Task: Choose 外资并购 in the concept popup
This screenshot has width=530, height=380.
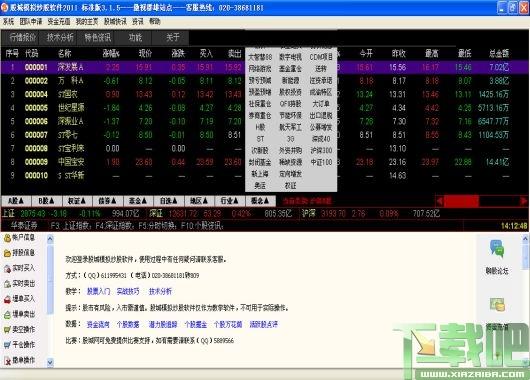Action: point(290,150)
